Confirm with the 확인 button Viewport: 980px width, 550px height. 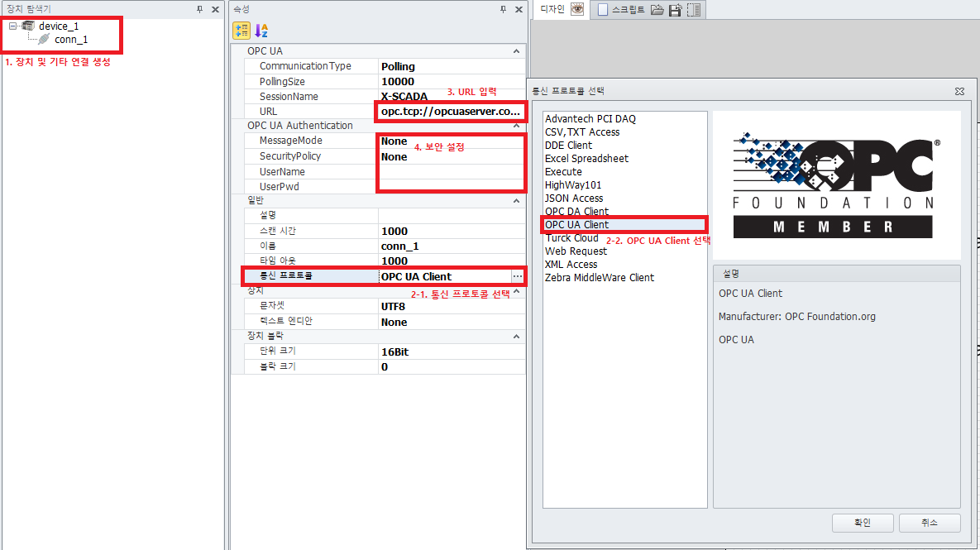(x=863, y=523)
